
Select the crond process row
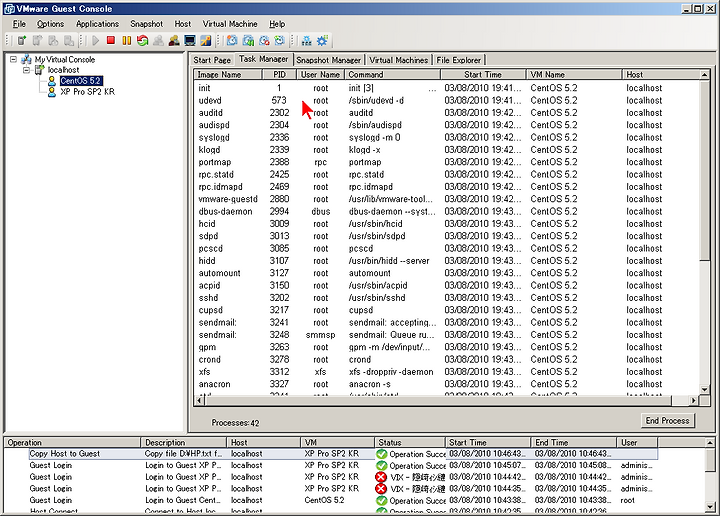point(447,359)
